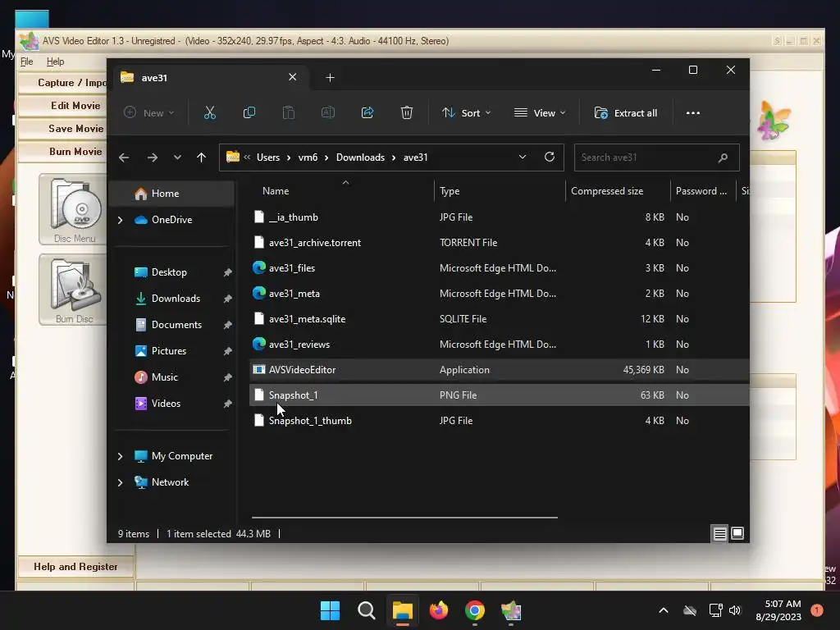Select the ave31 Explorer tab

coord(209,78)
